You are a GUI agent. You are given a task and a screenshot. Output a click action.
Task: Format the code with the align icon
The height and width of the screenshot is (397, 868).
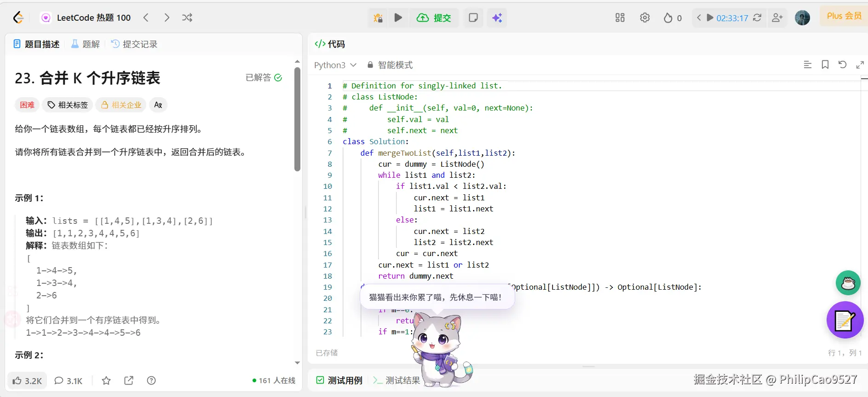tap(807, 64)
